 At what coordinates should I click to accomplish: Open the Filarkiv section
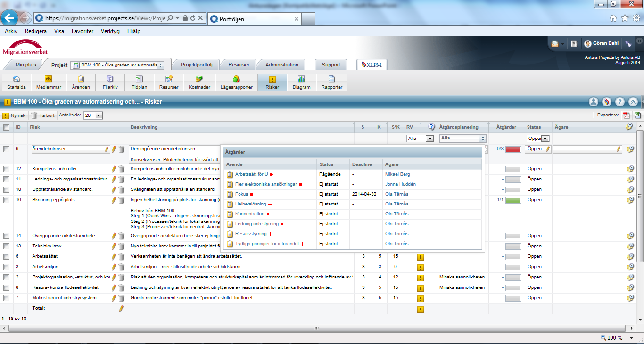pos(110,82)
